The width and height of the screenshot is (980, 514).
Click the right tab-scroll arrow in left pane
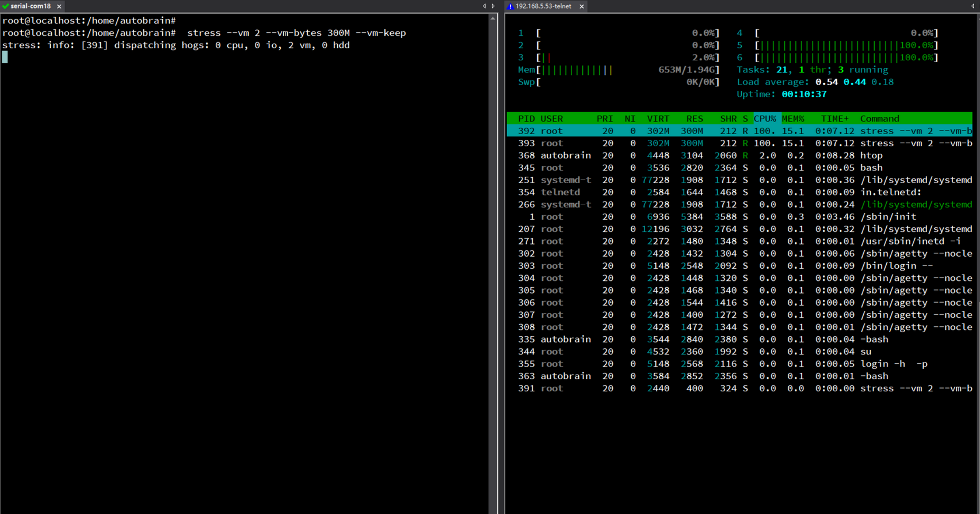coord(493,6)
